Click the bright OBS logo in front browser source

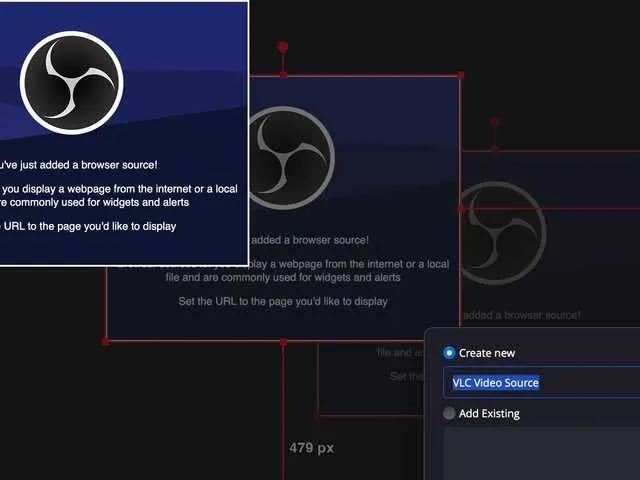pos(71,82)
